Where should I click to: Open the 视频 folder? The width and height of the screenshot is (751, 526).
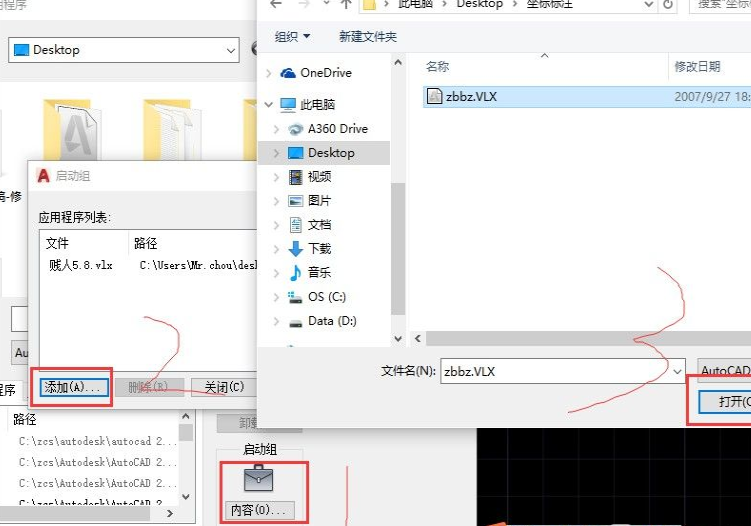319,177
